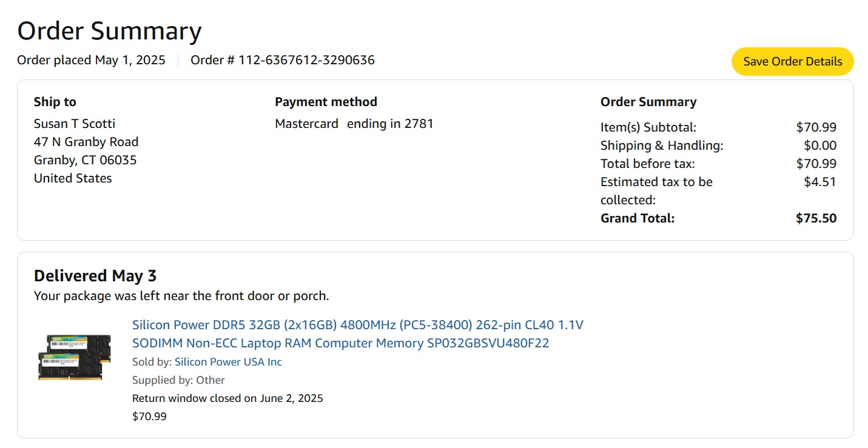
Task: Click the package left near front door message
Action: (x=181, y=296)
